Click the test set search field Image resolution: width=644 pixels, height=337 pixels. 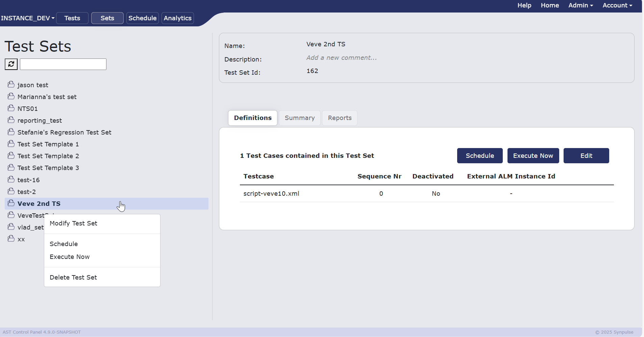click(x=63, y=64)
